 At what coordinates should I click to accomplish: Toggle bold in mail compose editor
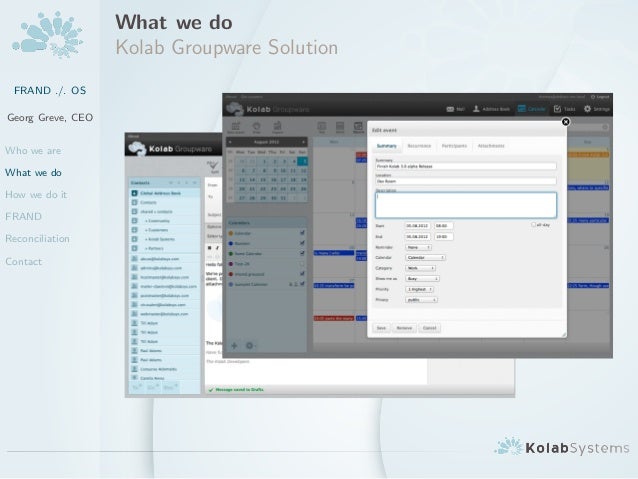tap(210, 247)
